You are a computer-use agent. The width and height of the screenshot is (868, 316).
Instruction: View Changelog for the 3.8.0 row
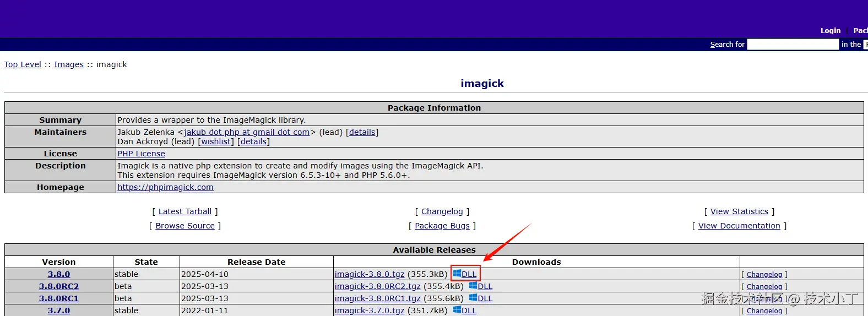(x=764, y=275)
